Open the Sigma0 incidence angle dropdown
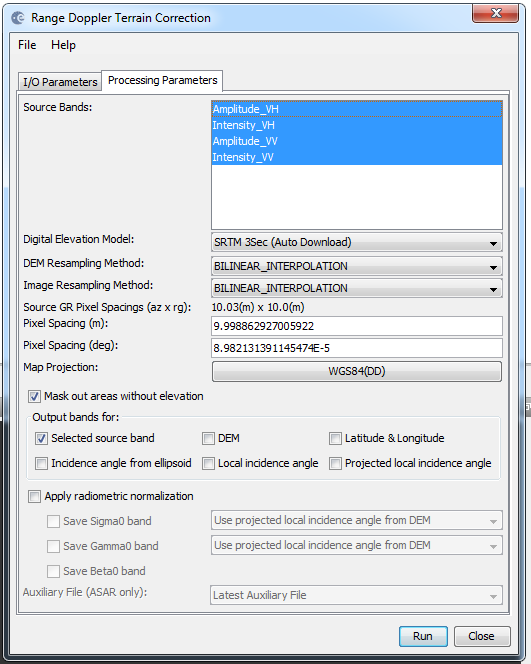531x664 pixels. pos(357,520)
